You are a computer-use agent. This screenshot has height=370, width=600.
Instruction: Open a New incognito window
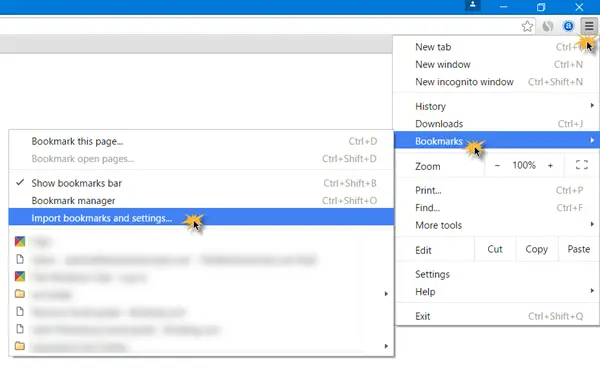click(497, 82)
